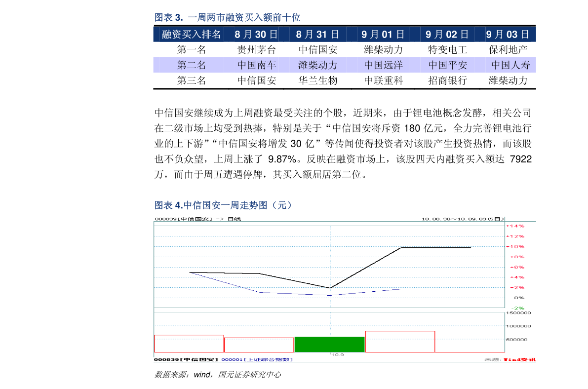588x389 pixels.
Task: Click the "+14%" axis label
Action: coord(515,226)
